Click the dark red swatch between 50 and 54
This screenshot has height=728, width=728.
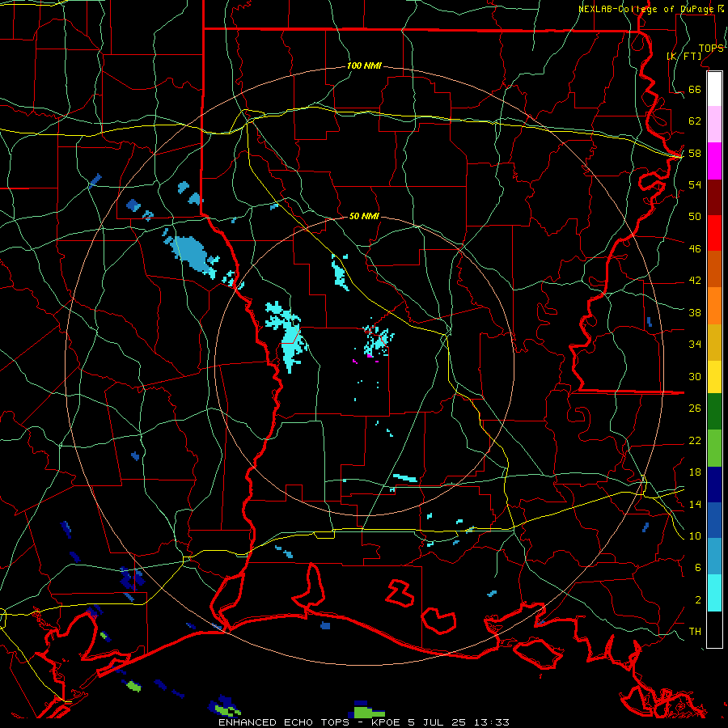(714, 197)
